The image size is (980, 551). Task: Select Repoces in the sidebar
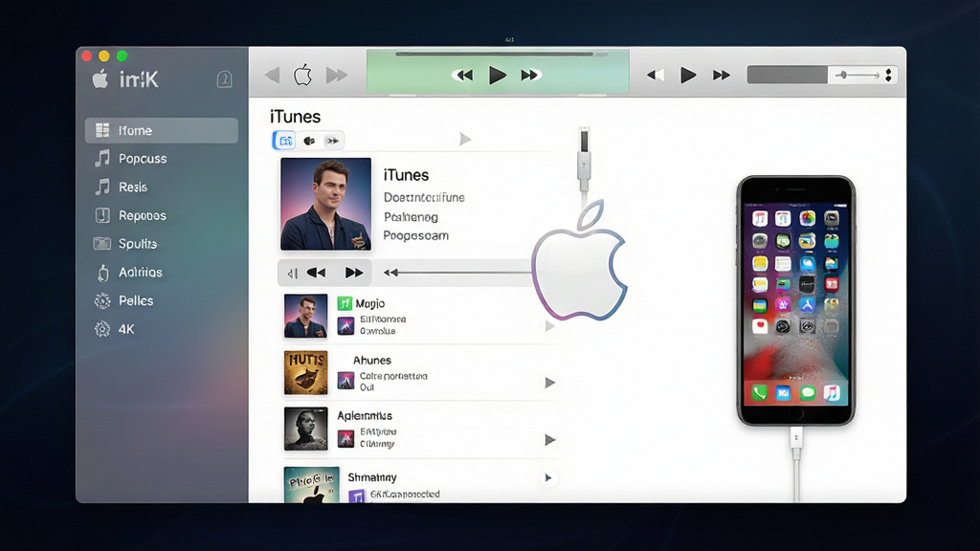(x=143, y=215)
